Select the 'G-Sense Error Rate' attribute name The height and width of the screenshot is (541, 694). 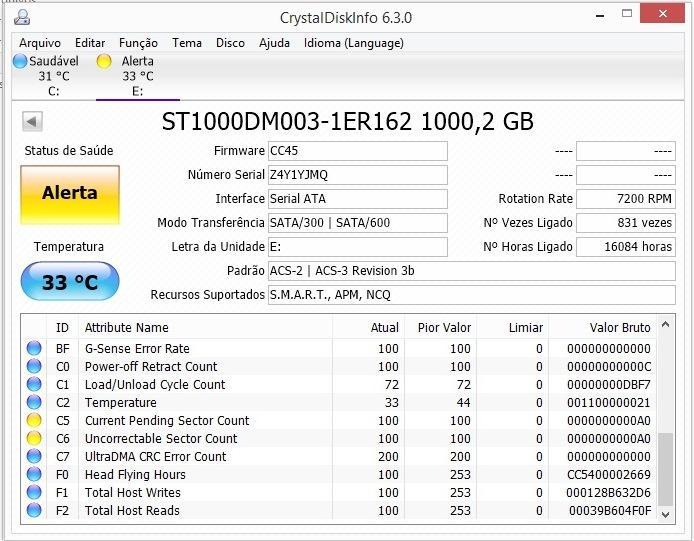click(137, 349)
